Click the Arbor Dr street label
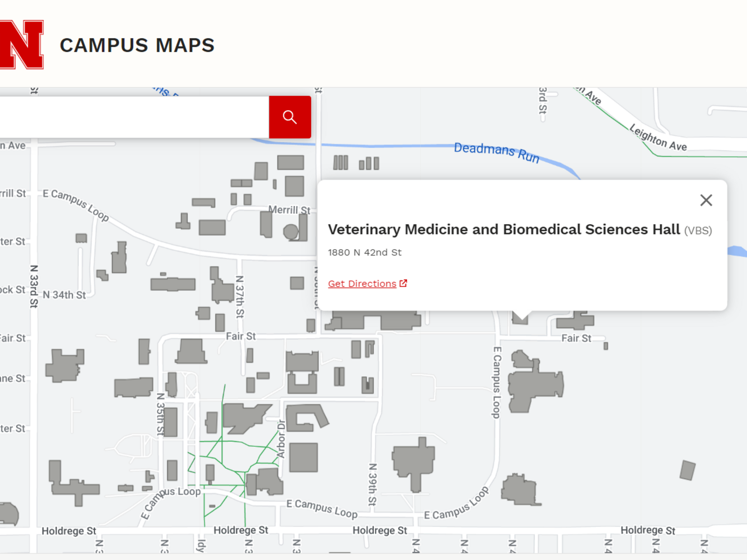The height and width of the screenshot is (560, 747). (x=281, y=439)
